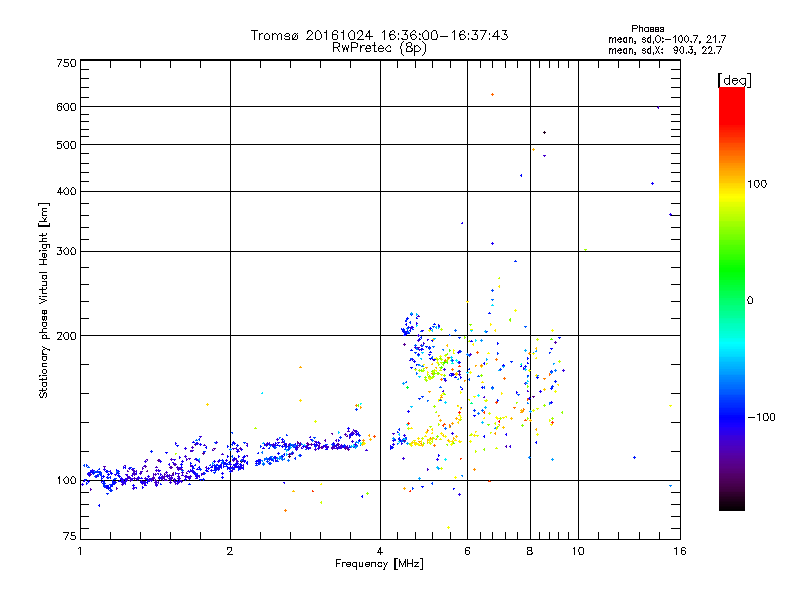
Task: Click the x-axis tick label '4'
Action: pos(380,551)
